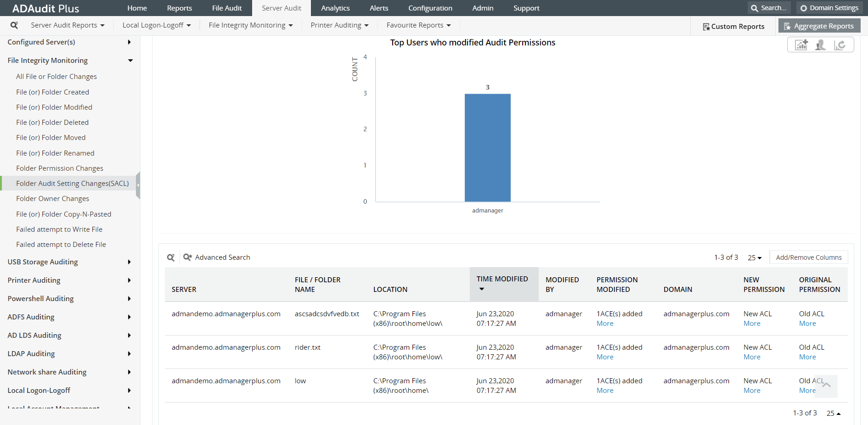
Task: Click the Search field in the top bar
Action: pos(769,8)
